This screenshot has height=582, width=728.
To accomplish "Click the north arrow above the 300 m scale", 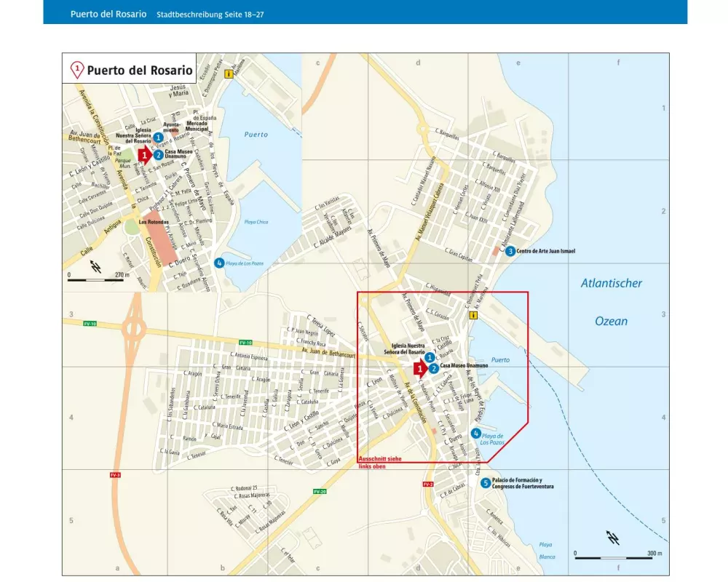I will click(x=614, y=539).
